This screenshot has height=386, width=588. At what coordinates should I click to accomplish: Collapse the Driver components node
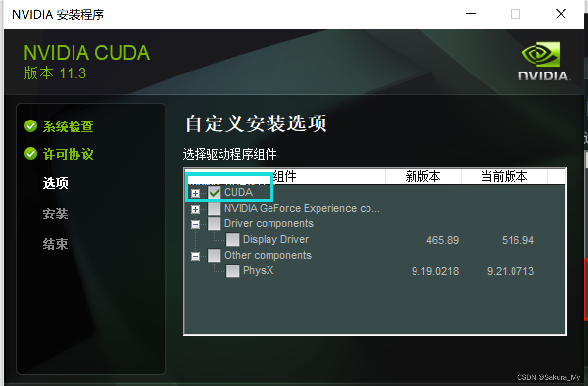coord(196,225)
